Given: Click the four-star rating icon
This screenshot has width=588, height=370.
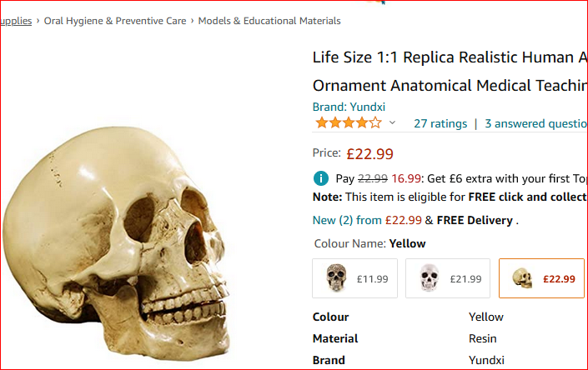Looking at the screenshot, I should tap(348, 123).
